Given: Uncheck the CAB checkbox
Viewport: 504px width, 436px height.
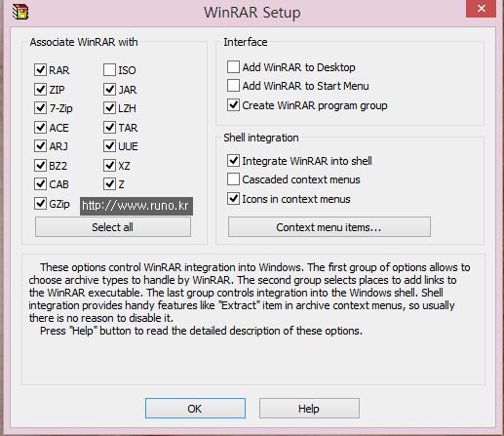Looking at the screenshot, I should point(40,184).
